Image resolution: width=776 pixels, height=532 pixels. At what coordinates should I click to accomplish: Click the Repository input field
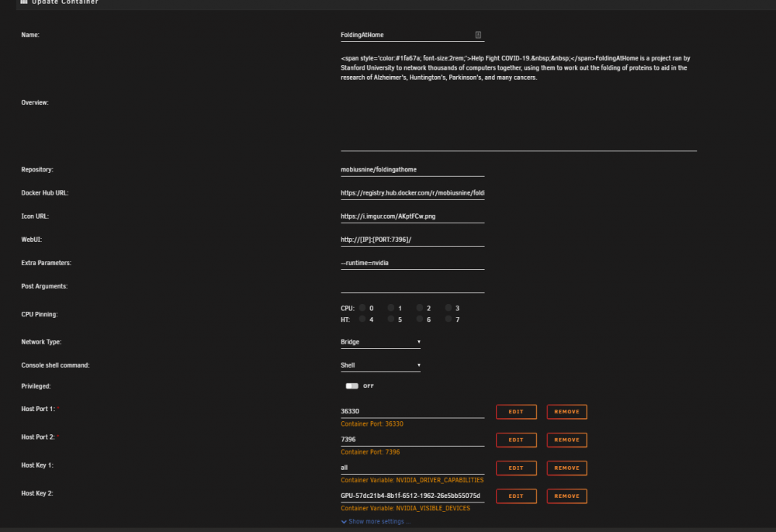(x=412, y=170)
